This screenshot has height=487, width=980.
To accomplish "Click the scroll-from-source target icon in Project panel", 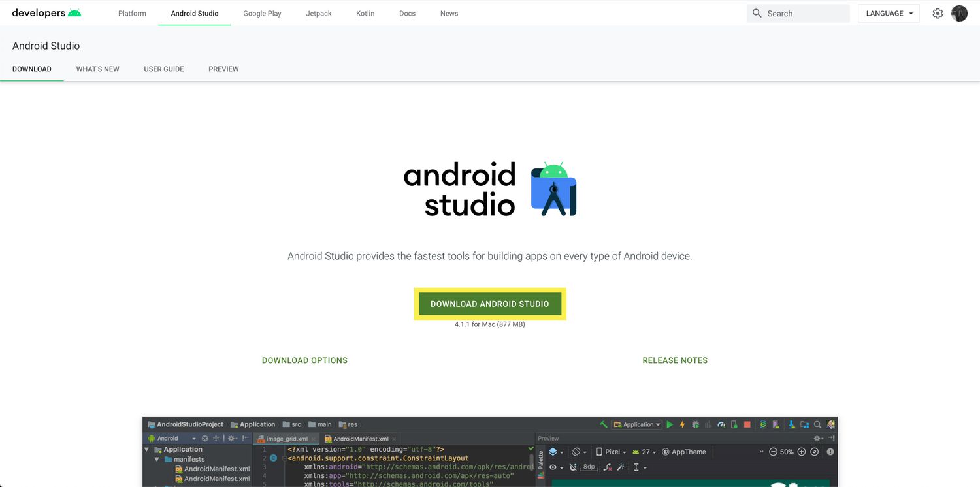I will (205, 439).
